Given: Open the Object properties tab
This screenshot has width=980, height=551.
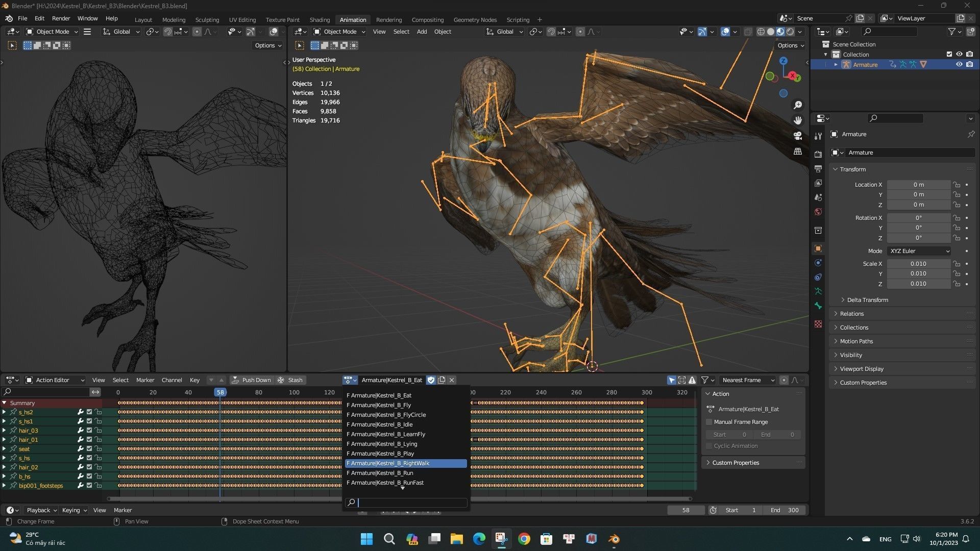Looking at the screenshot, I should 818,248.
